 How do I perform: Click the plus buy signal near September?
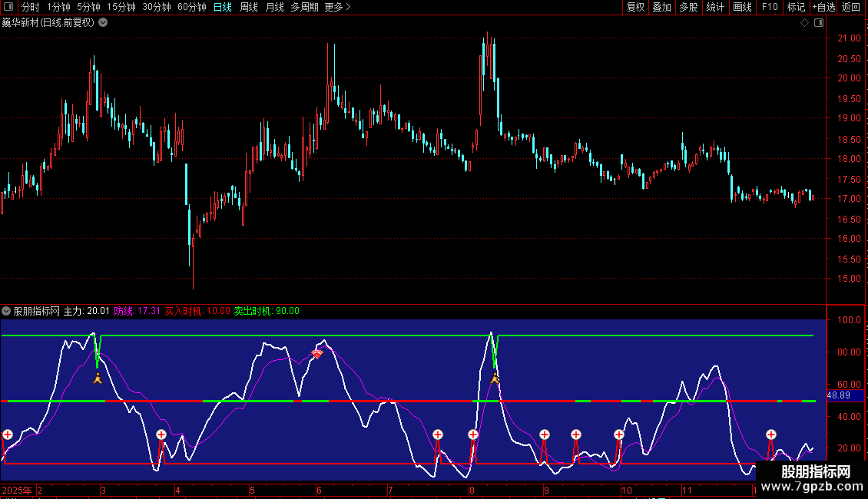(x=545, y=435)
